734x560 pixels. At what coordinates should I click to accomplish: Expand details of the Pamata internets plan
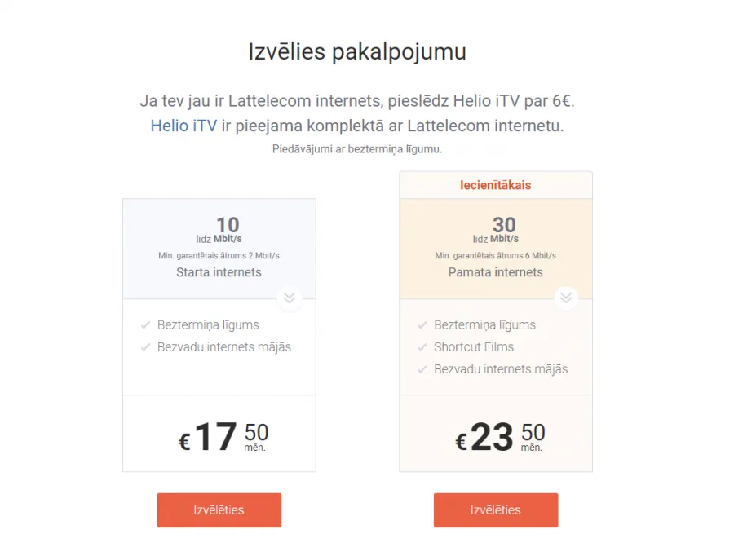566,298
